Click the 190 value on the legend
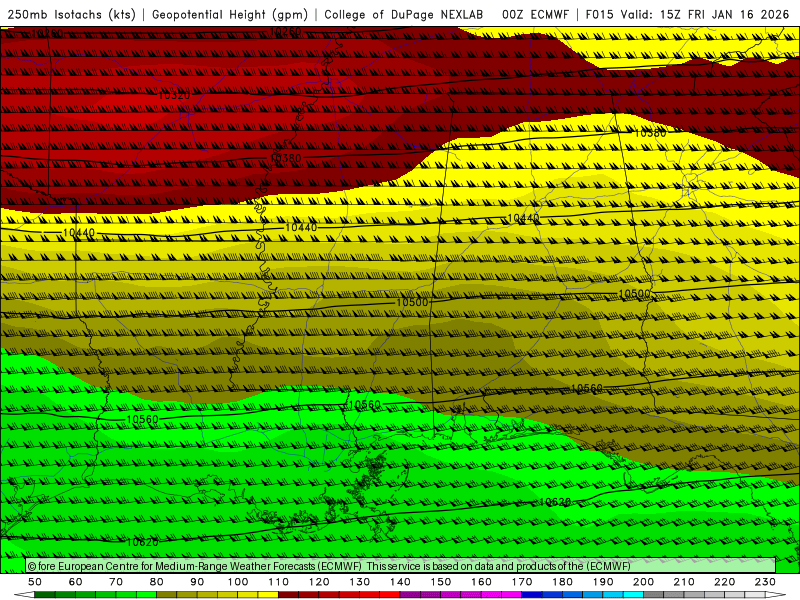 (x=603, y=582)
